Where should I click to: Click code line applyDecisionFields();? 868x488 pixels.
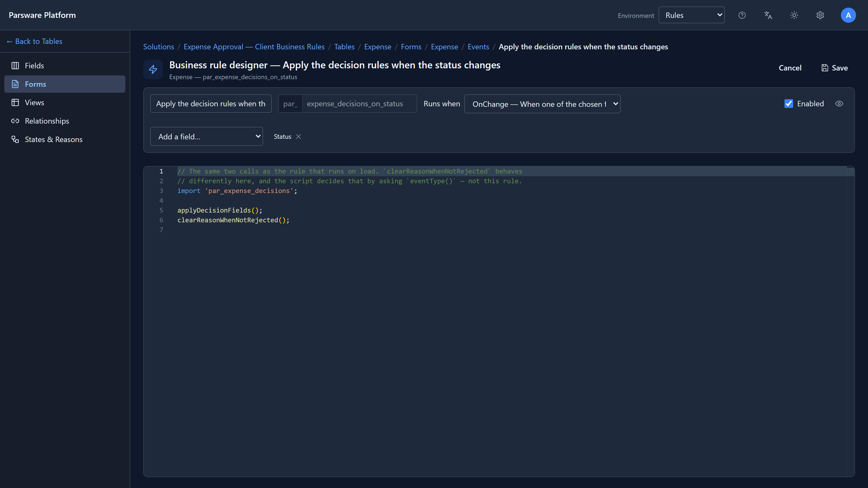(220, 210)
